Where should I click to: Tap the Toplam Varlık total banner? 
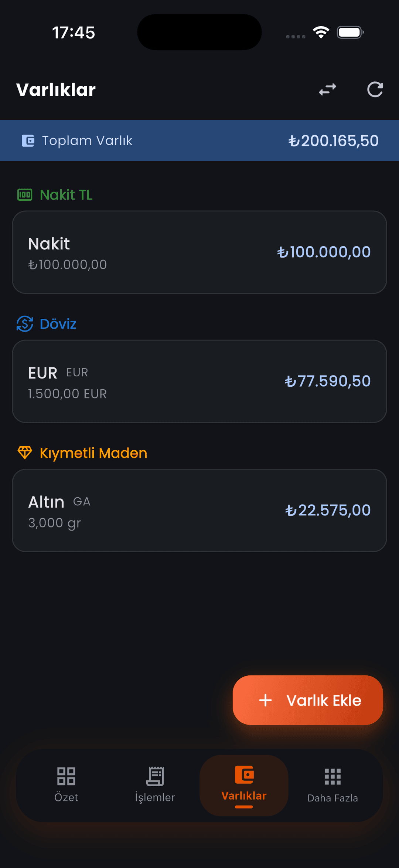(x=199, y=140)
